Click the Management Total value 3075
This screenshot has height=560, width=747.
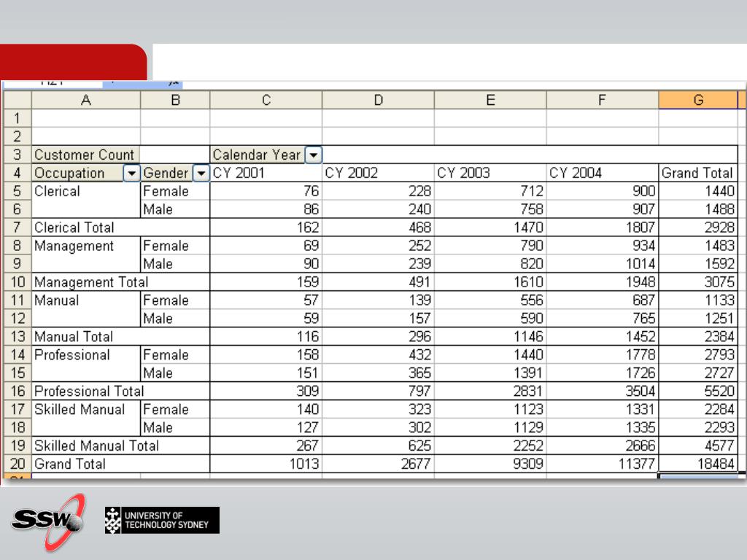698,282
